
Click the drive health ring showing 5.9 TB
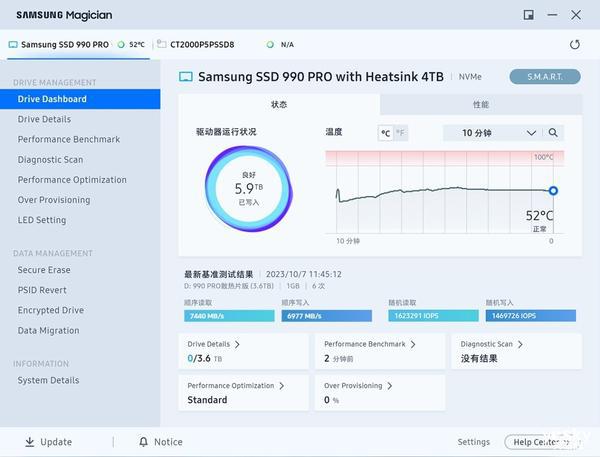pos(249,188)
